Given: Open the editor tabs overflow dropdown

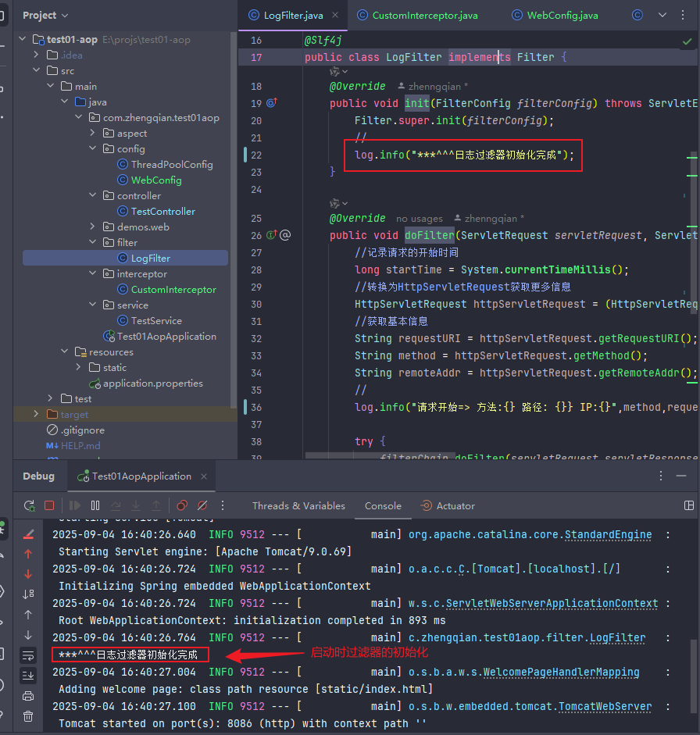Looking at the screenshot, I should point(662,15).
